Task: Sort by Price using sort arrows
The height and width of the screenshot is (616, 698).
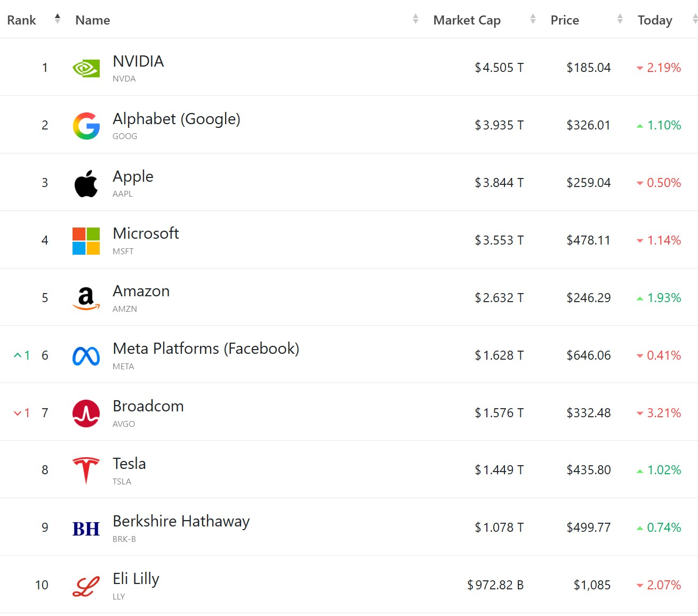Action: (x=620, y=19)
